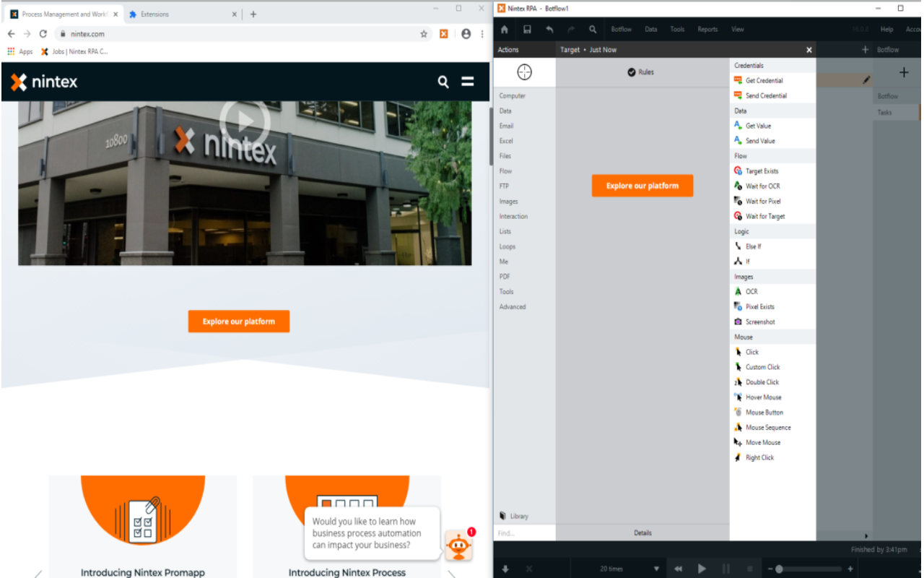Viewport: 924px width, 578px height.
Task: Open the Help menu item
Action: (886, 29)
